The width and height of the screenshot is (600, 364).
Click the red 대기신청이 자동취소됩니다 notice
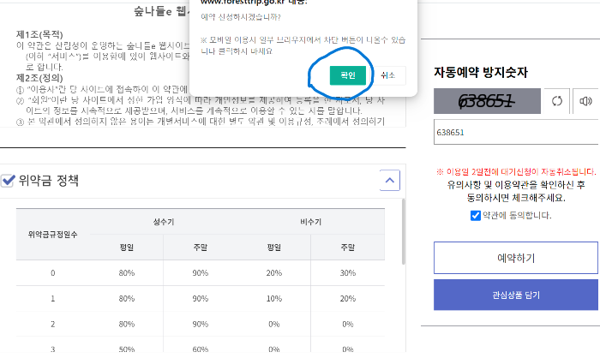516,171
